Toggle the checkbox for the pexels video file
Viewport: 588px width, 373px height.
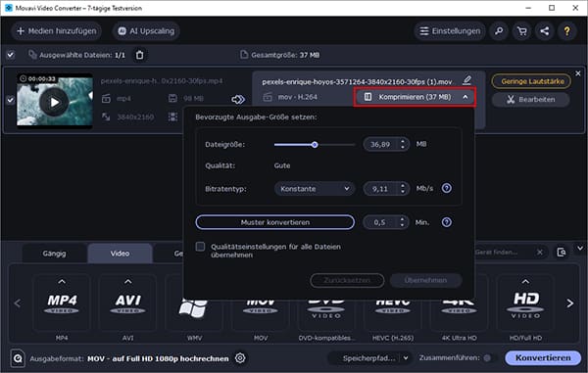pyautogui.click(x=10, y=100)
